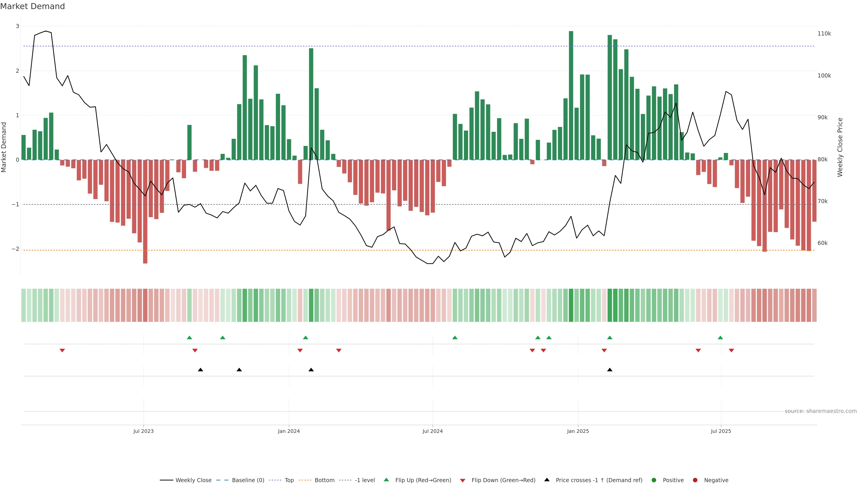Click the Jul 2024 x-axis label

point(433,431)
